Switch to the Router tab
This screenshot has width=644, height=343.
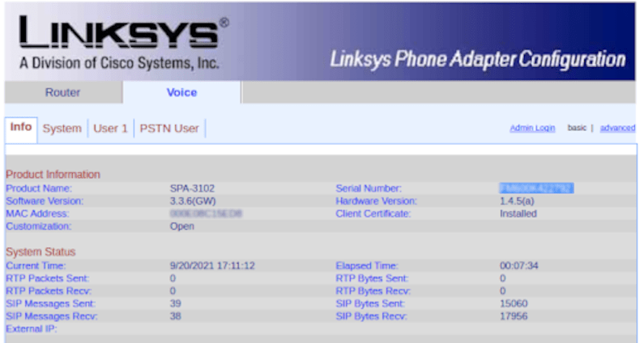62,92
